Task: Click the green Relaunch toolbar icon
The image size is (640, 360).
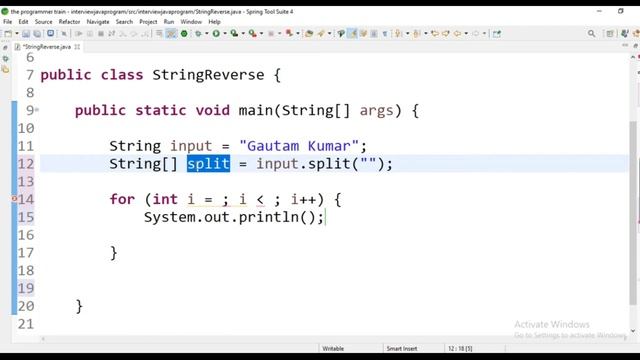Action: pos(184,33)
